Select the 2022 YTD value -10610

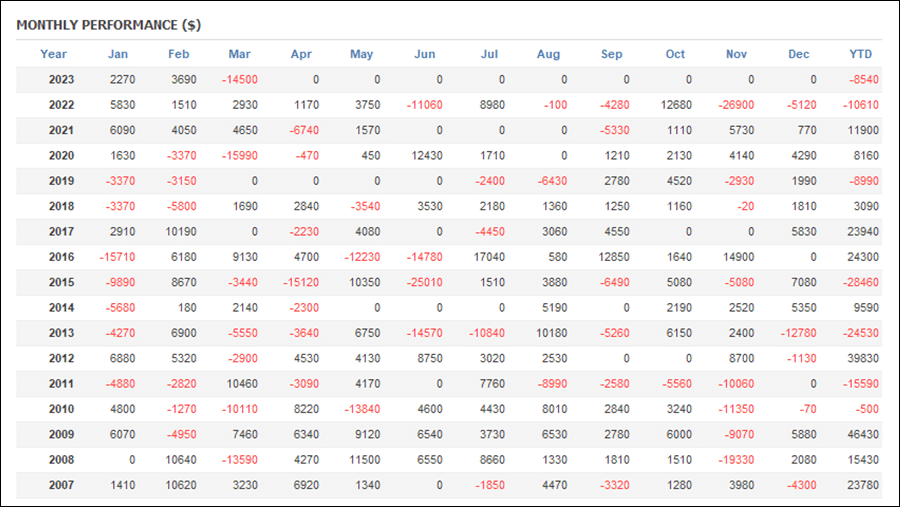[x=860, y=105]
